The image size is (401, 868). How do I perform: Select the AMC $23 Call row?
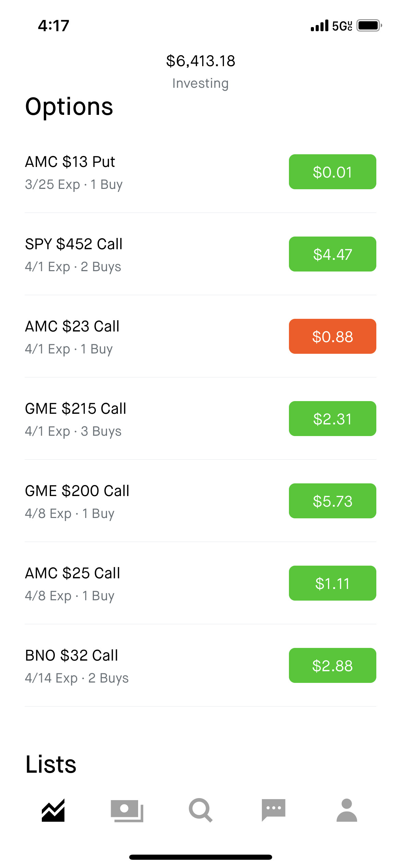click(200, 337)
